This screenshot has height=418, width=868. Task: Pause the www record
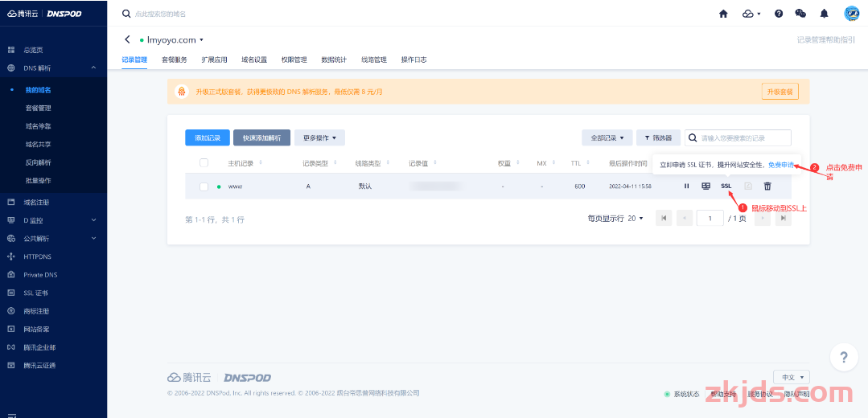point(686,186)
